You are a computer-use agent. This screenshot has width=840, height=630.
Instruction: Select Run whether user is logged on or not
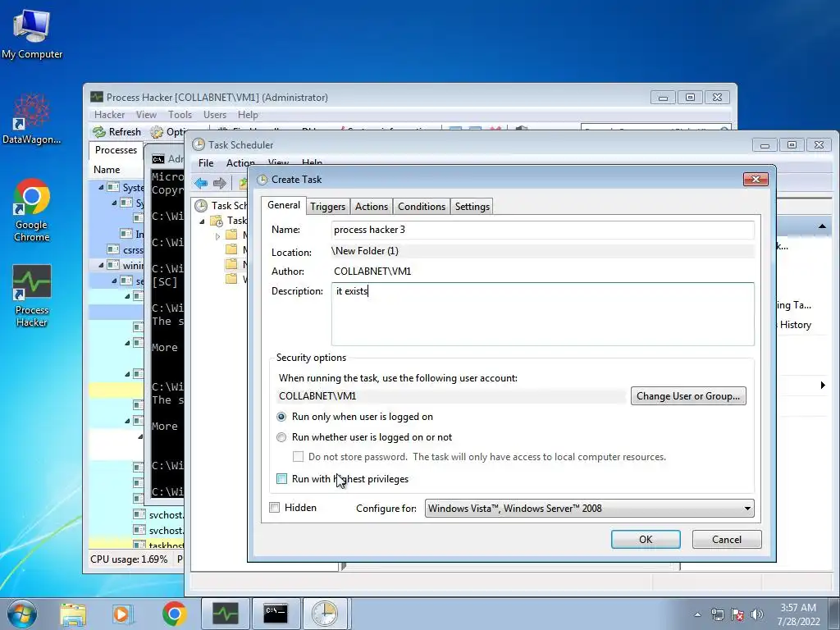281,437
